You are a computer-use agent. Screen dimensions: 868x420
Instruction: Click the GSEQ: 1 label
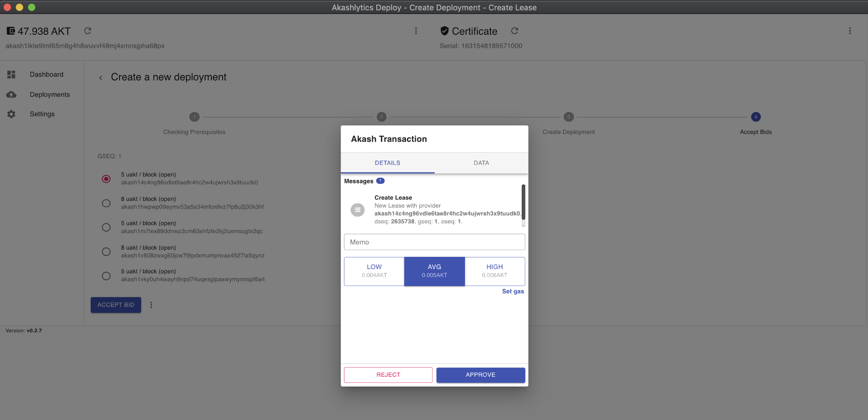pyautogui.click(x=109, y=156)
